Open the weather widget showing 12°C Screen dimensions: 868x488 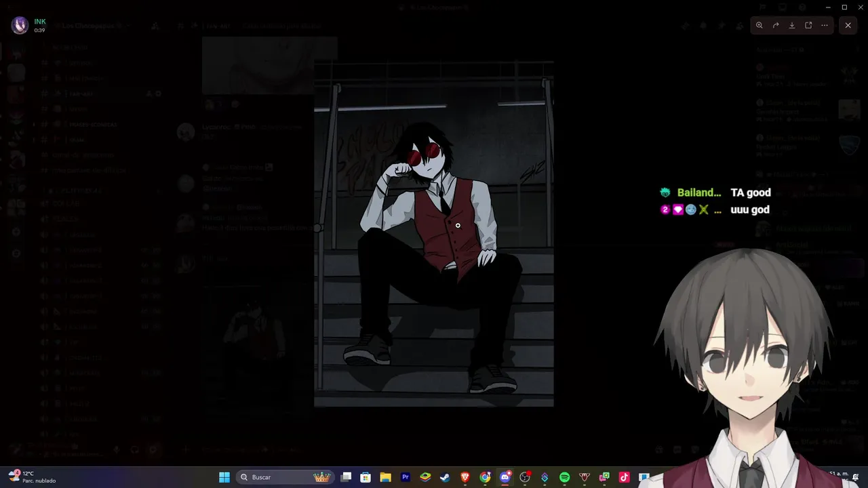tap(34, 477)
